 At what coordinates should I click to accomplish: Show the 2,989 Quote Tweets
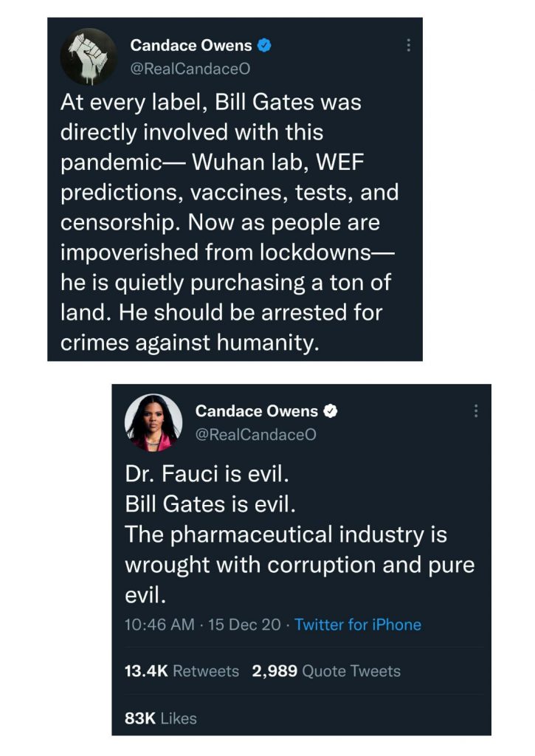click(x=326, y=671)
